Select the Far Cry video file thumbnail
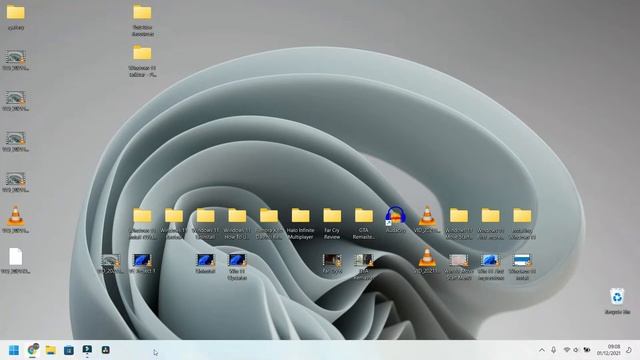 click(x=332, y=263)
